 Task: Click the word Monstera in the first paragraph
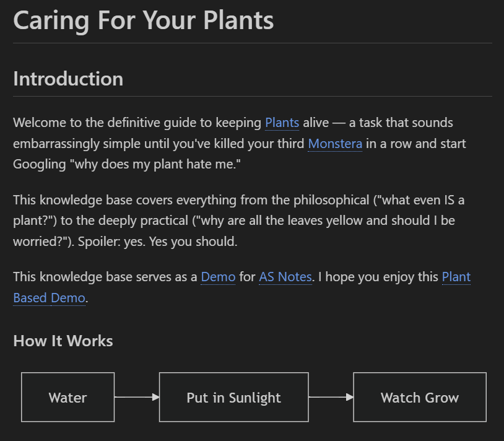[x=335, y=144]
